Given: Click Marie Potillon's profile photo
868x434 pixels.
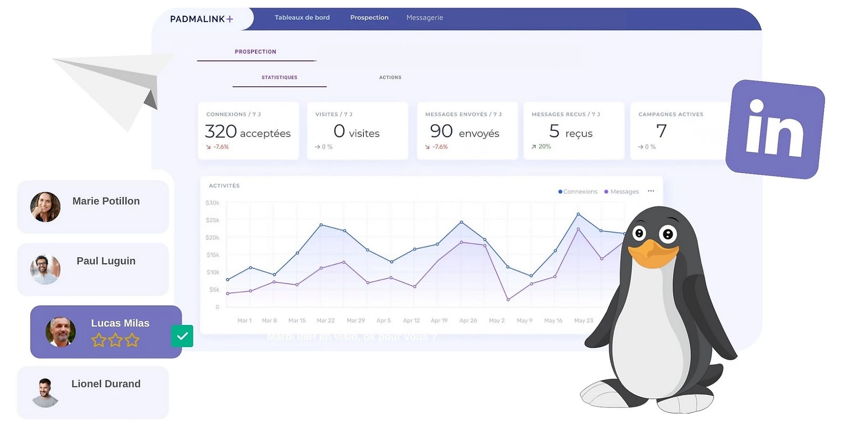Looking at the screenshot, I should (45, 207).
